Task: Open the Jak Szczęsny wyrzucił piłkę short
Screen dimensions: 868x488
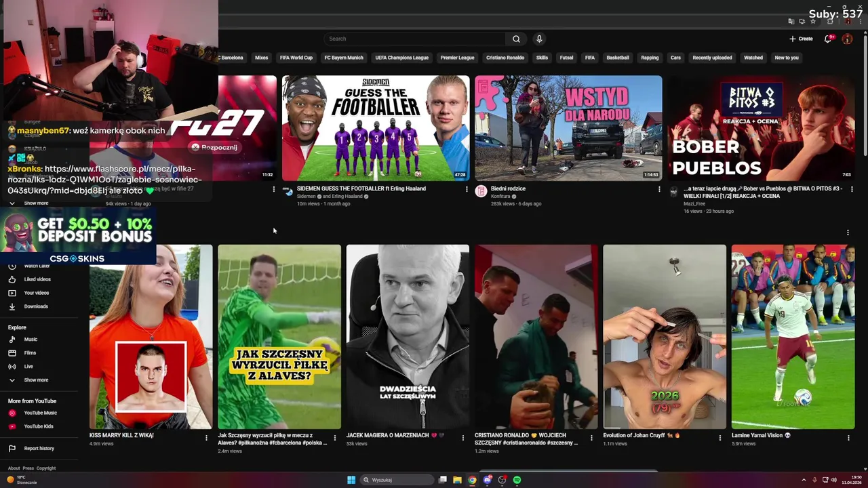Action: (x=279, y=337)
